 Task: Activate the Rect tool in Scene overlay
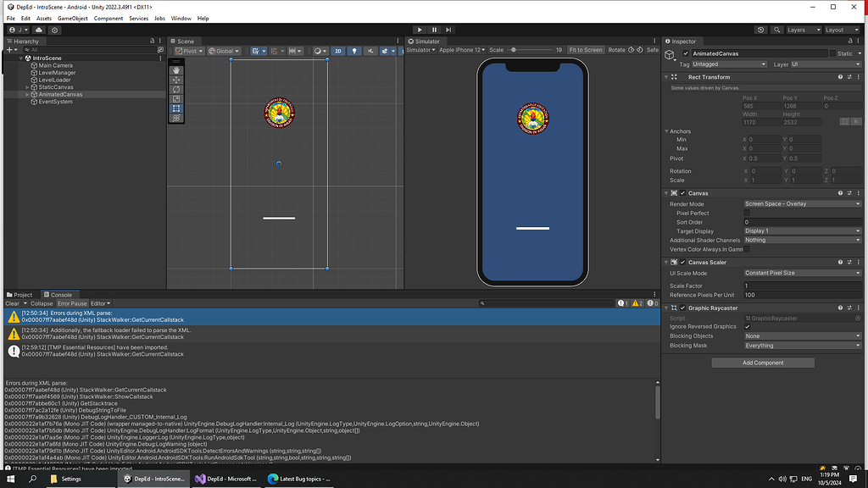tap(176, 108)
